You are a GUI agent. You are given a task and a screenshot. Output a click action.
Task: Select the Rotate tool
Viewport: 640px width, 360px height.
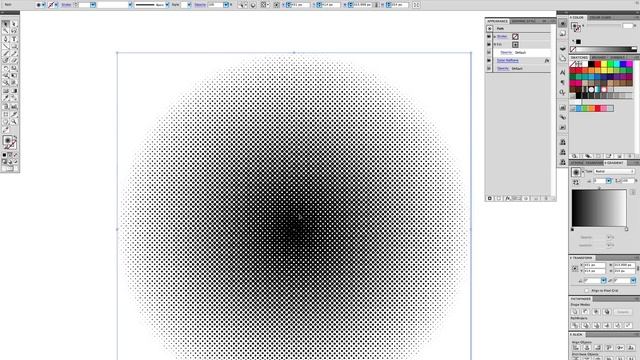pyautogui.click(x=6, y=68)
